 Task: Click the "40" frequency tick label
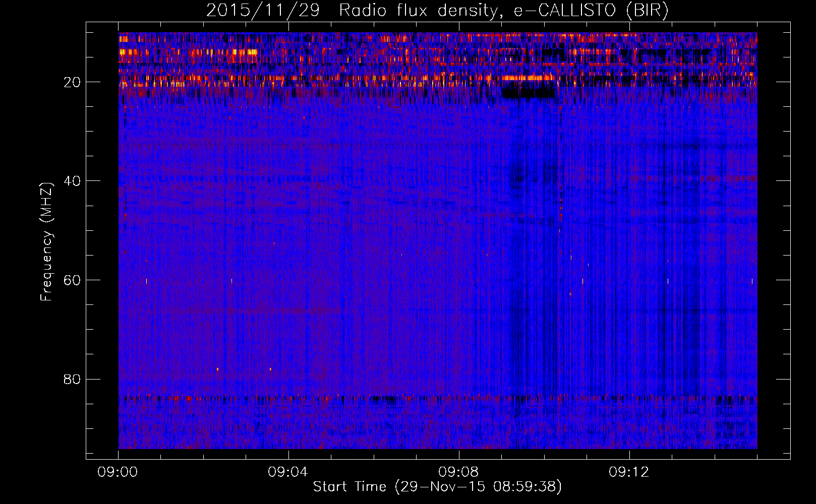pos(73,181)
